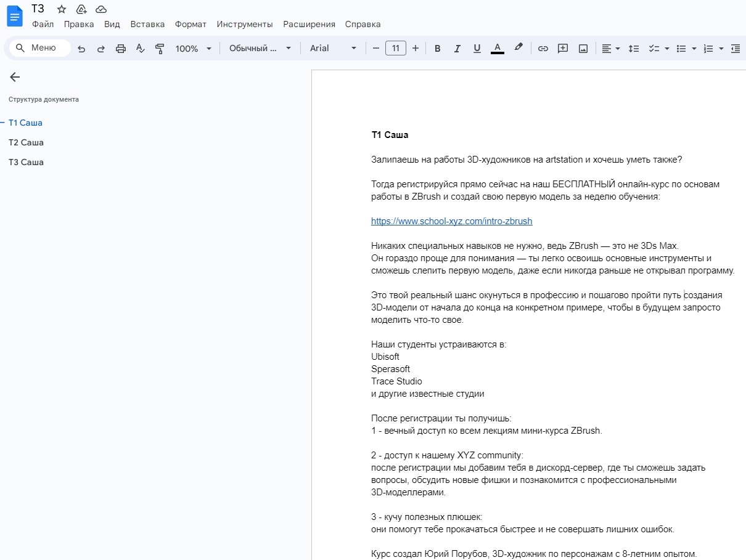The height and width of the screenshot is (560, 746).
Task: Star the document T3
Action: (62, 9)
